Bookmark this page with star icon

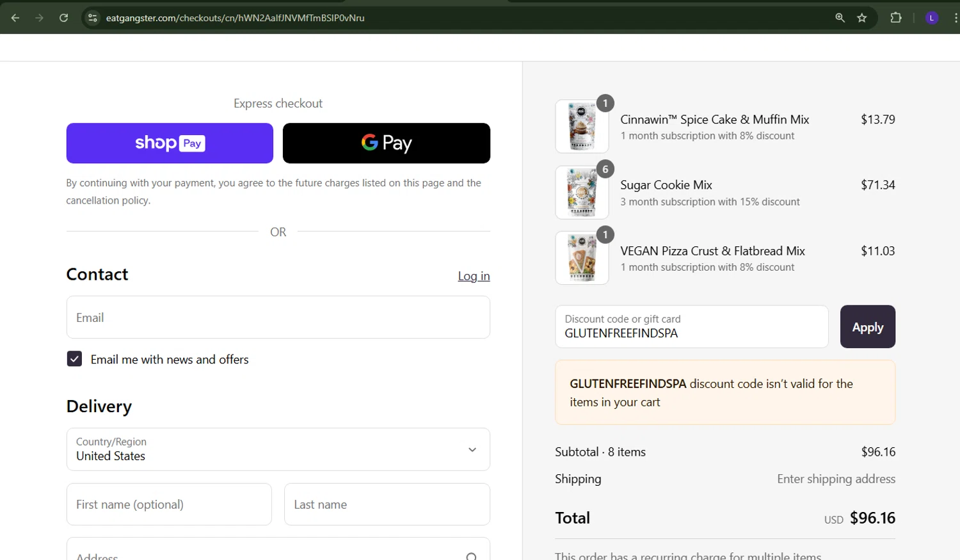[x=862, y=18]
